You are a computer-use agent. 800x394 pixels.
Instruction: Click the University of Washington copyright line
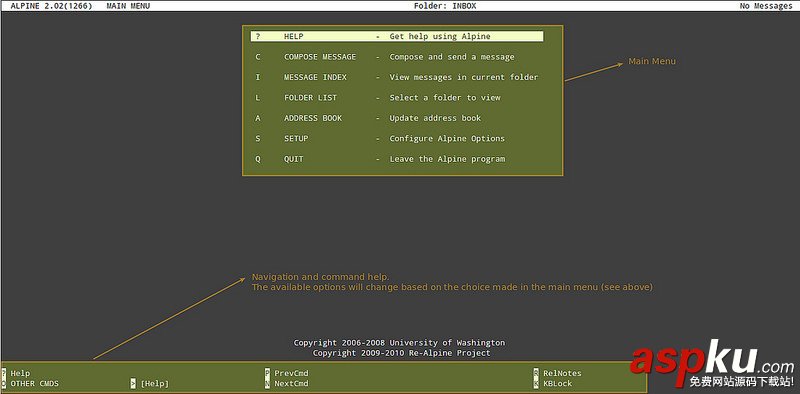tap(399, 343)
